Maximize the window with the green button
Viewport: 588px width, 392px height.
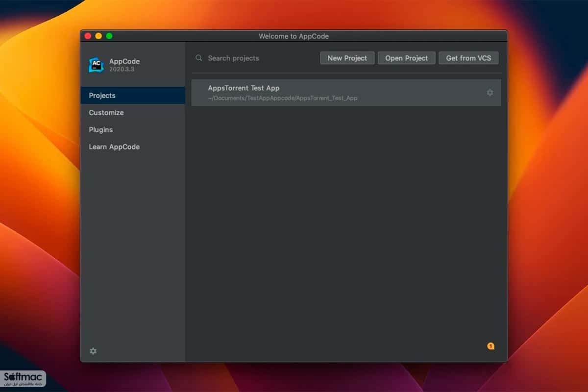click(109, 36)
